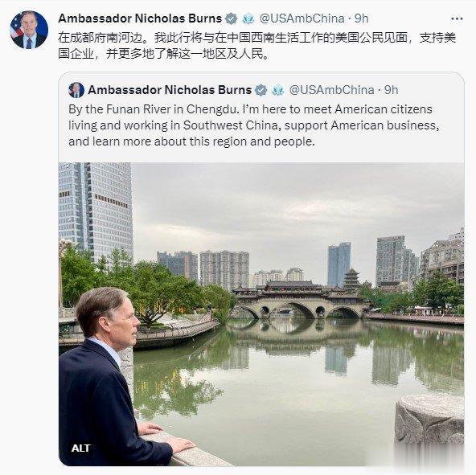Click the verified badge in quoted tweet
The height and width of the screenshot is (475, 476).
click(x=261, y=90)
